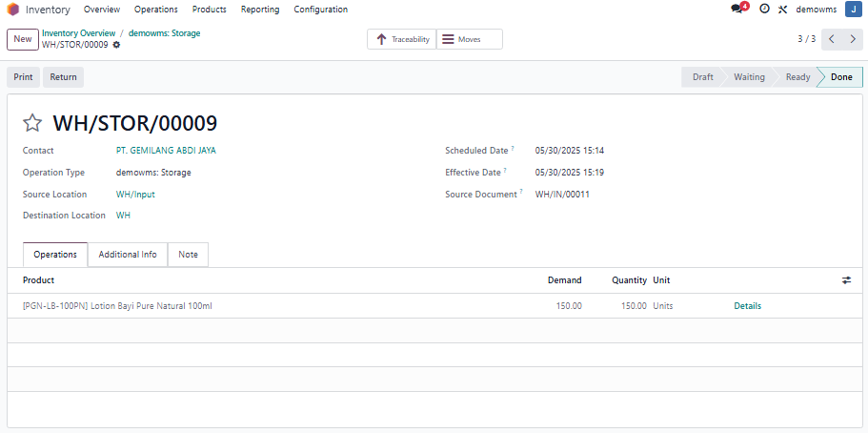Click the gear icon beside WH/STOR/00009 breadcrumb
Screen dimensions: 868x433
[116, 45]
